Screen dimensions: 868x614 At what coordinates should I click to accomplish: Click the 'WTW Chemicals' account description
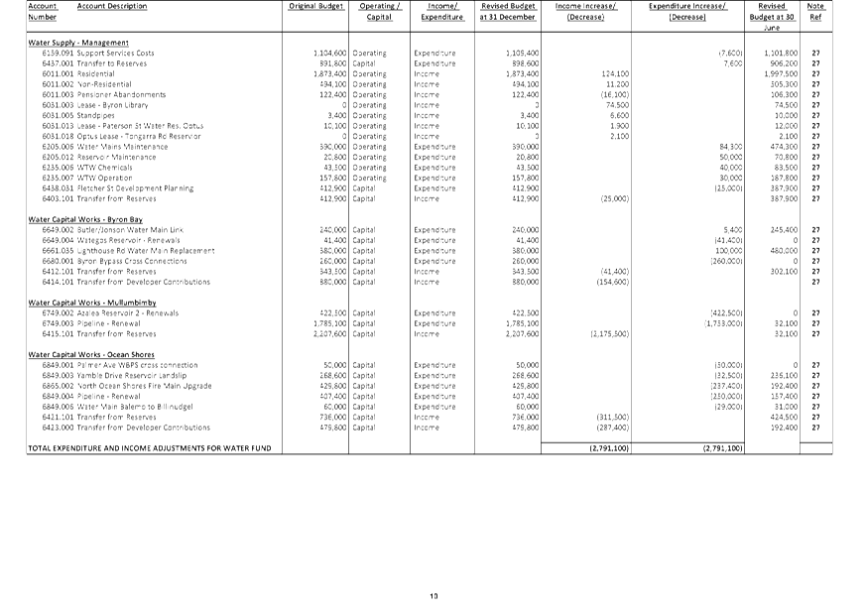click(x=104, y=168)
